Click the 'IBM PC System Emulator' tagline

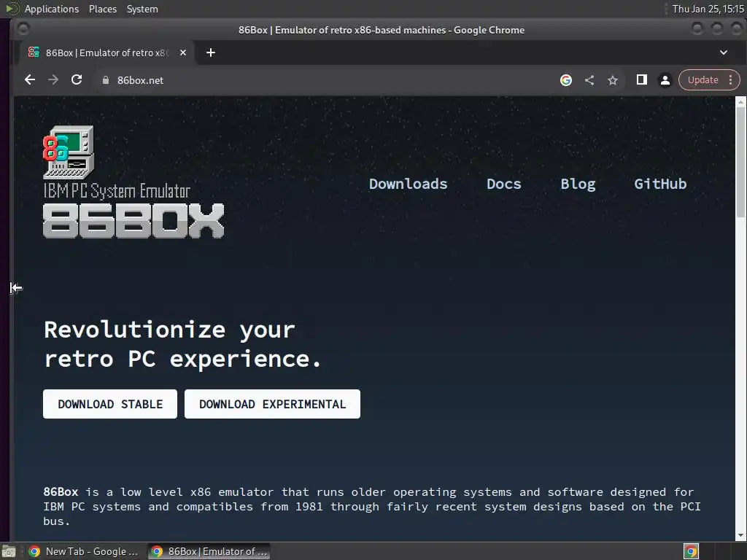tap(117, 191)
